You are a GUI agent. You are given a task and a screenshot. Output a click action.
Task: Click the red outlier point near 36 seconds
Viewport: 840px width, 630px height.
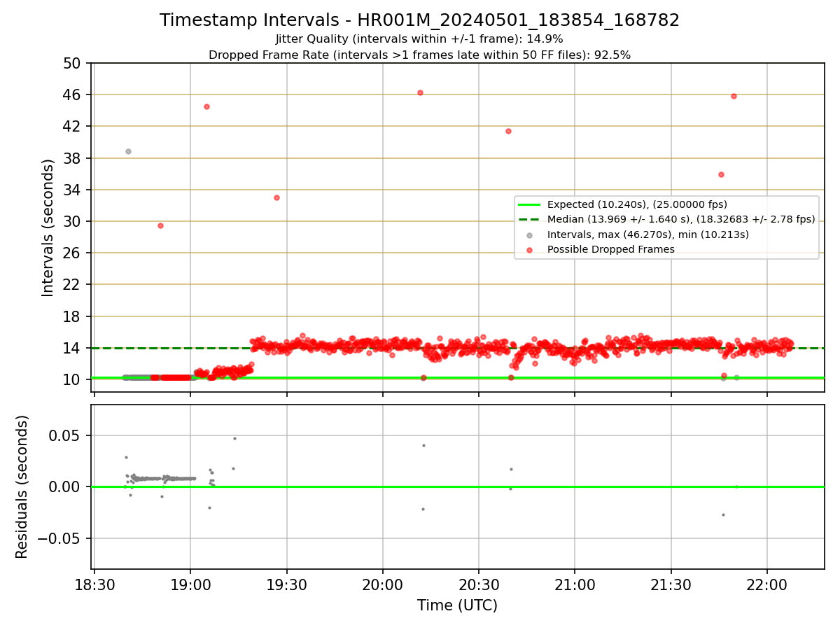click(721, 174)
